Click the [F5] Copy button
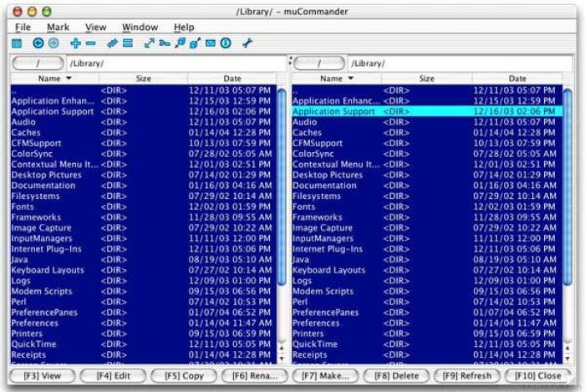585x392 pixels. pos(184,376)
